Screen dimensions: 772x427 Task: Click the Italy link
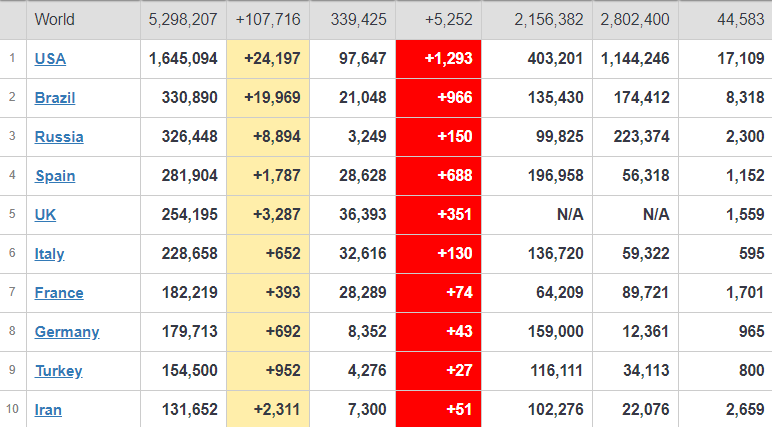click(49, 254)
